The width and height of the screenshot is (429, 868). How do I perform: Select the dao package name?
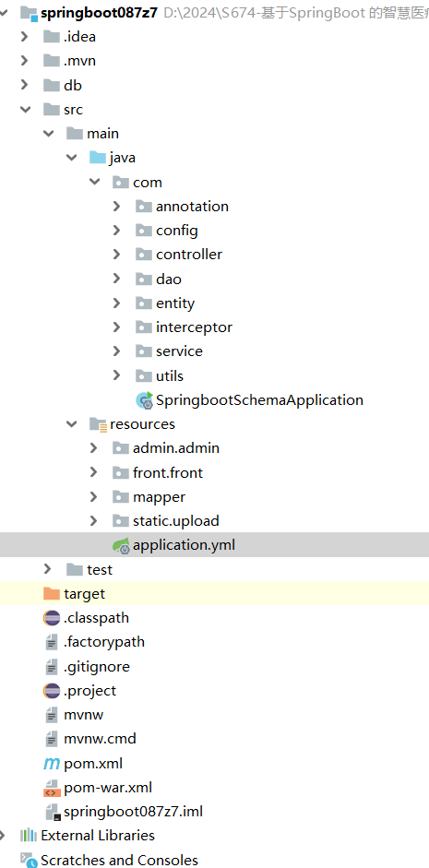(x=169, y=279)
